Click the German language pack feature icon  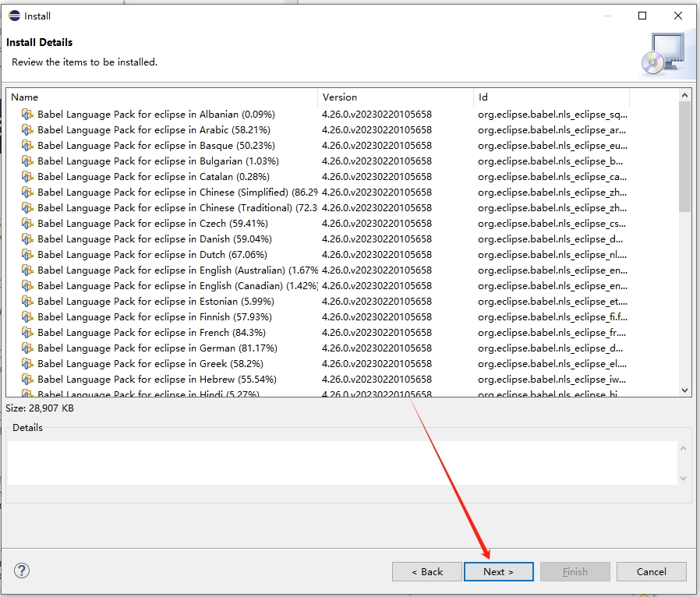click(27, 348)
